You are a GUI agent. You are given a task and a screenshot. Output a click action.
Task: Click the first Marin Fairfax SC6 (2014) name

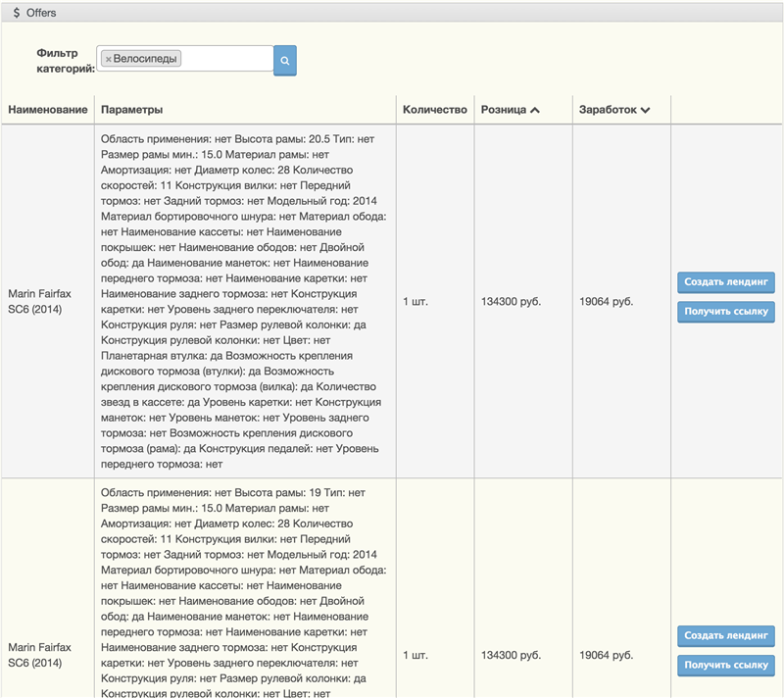click(x=39, y=301)
